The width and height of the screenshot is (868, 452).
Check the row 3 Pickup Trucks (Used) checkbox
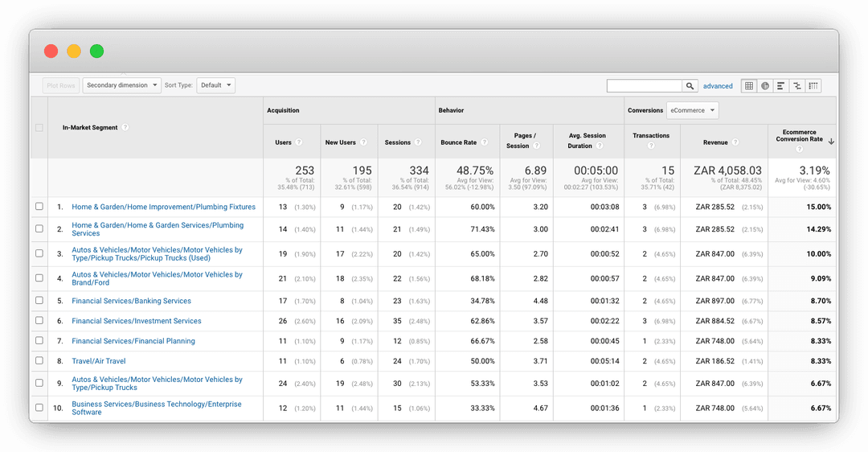click(x=39, y=253)
